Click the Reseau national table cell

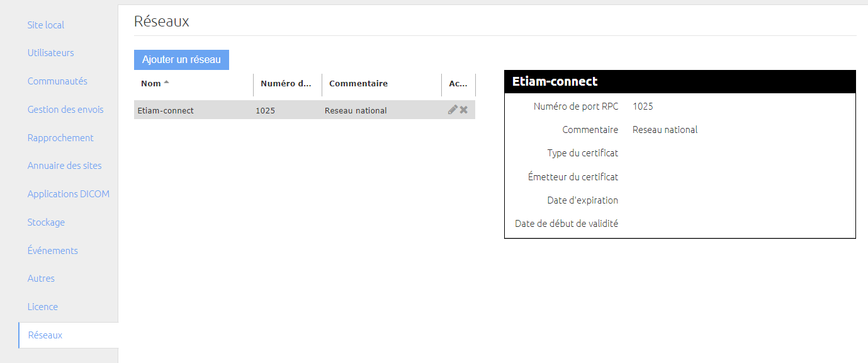[356, 110]
